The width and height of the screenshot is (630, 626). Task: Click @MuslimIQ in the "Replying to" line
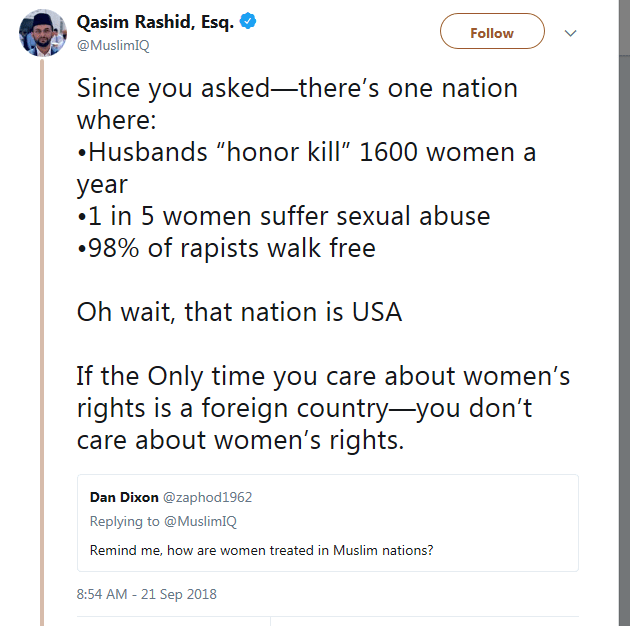click(201, 521)
